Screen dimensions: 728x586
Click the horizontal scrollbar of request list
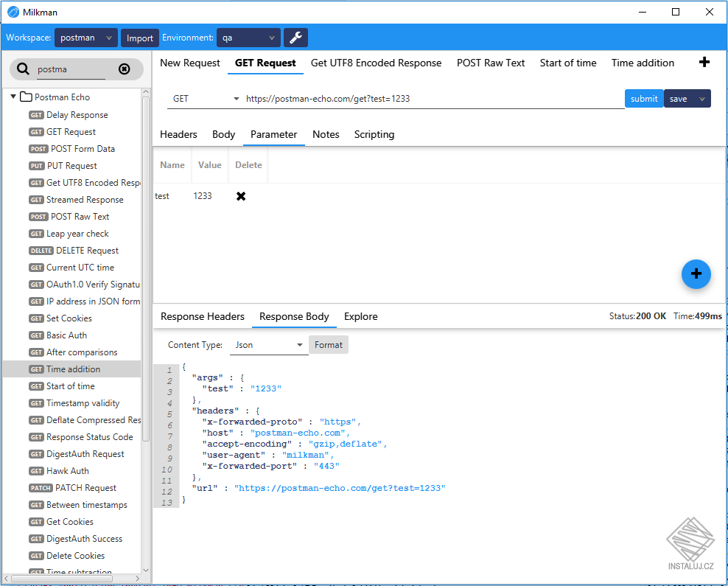pos(62,579)
